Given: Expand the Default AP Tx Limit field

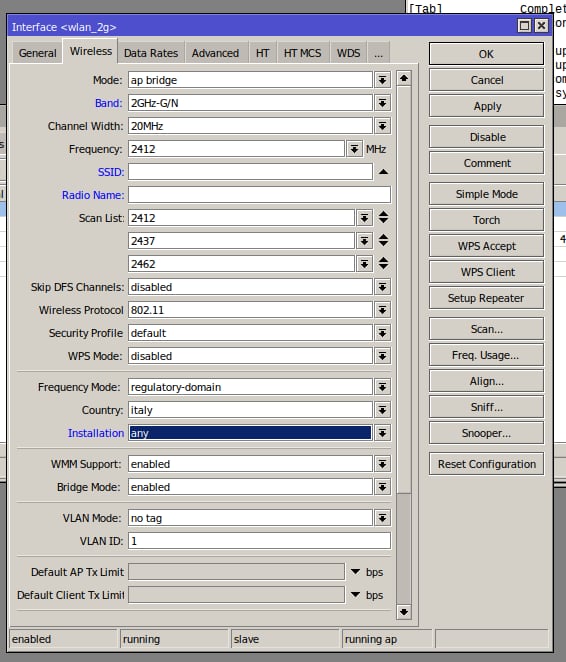Looking at the screenshot, I should [x=355, y=572].
